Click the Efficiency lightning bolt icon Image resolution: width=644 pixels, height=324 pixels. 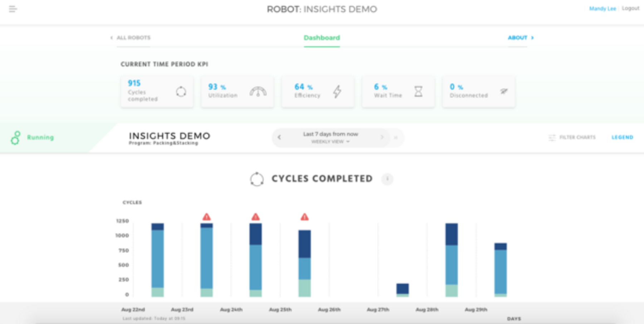337,92
